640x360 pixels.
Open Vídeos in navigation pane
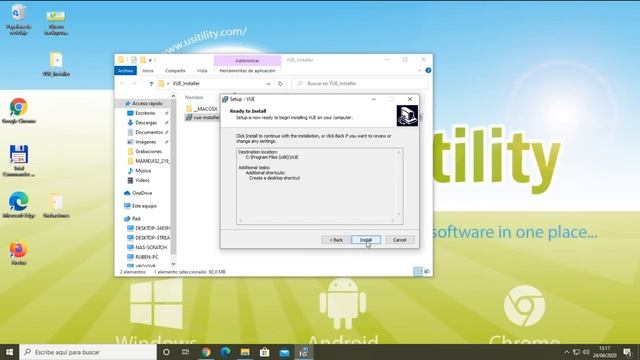[142, 180]
